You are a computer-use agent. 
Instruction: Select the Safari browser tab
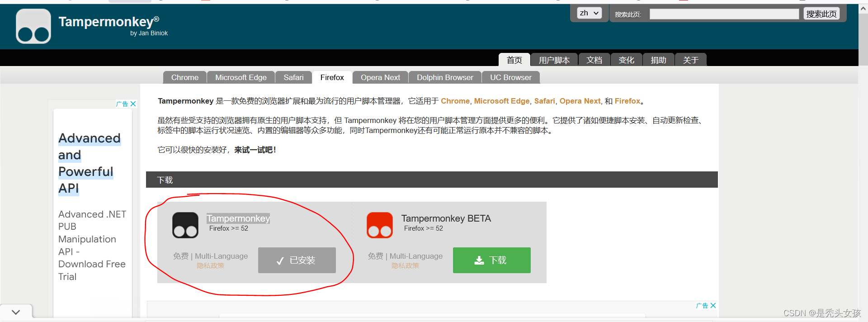294,77
